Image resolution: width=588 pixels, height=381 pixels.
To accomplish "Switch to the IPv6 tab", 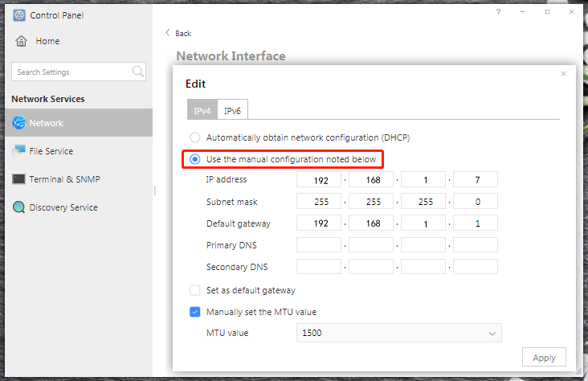I will (x=232, y=111).
